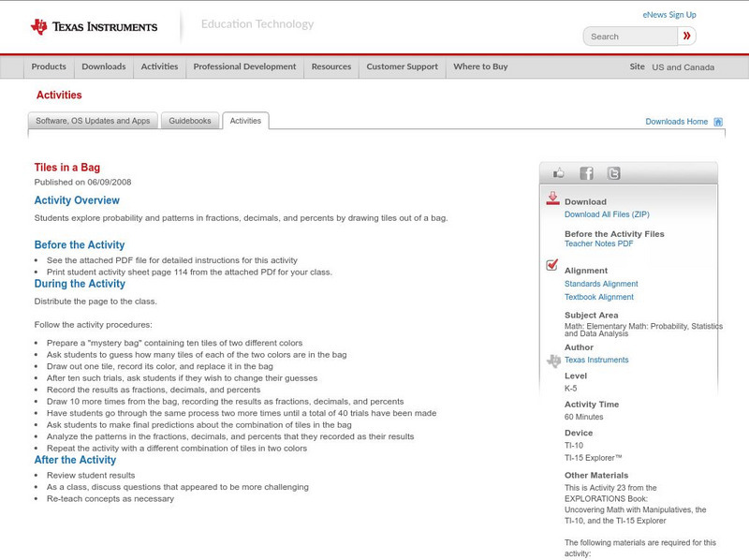
Task: Click the Downloads Home house icon
Action: (x=718, y=122)
